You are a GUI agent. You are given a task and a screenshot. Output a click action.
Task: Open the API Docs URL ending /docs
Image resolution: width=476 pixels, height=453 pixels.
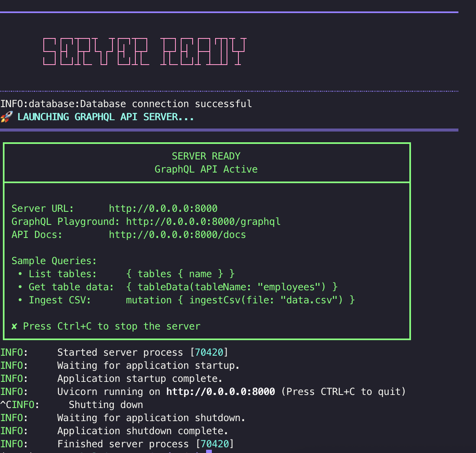pyautogui.click(x=177, y=235)
